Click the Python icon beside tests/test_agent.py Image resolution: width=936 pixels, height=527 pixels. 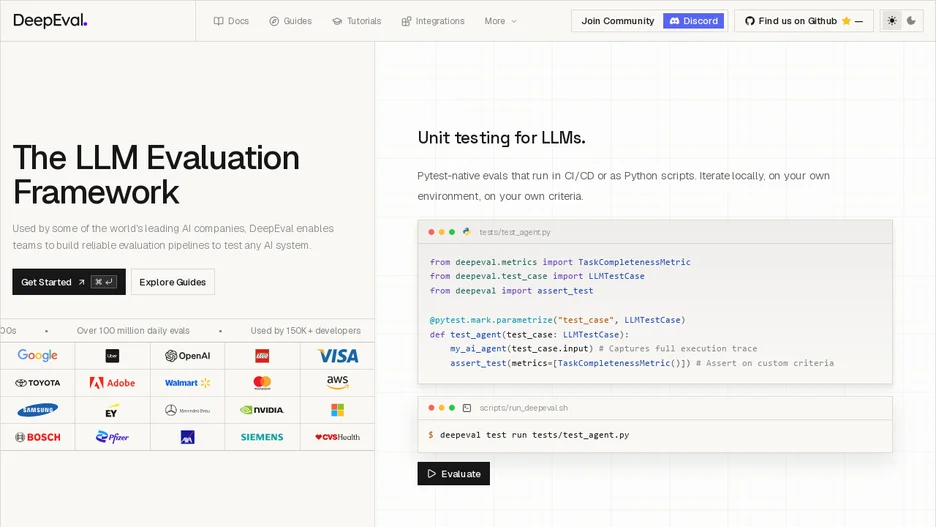(467, 232)
